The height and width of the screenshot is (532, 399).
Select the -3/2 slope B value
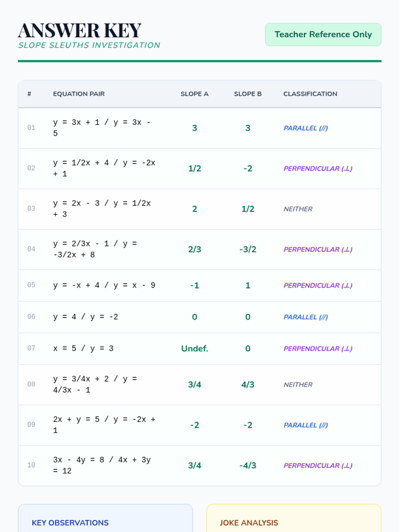(x=248, y=249)
